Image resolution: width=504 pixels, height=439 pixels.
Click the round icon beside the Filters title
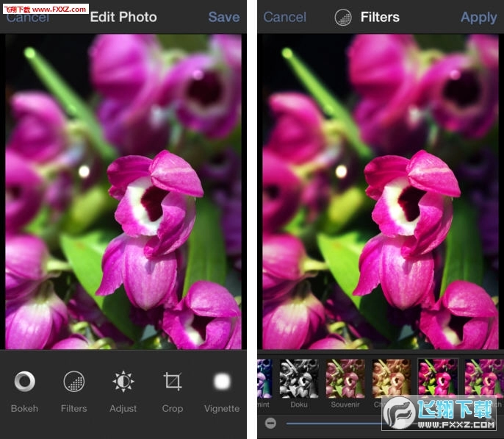342,17
